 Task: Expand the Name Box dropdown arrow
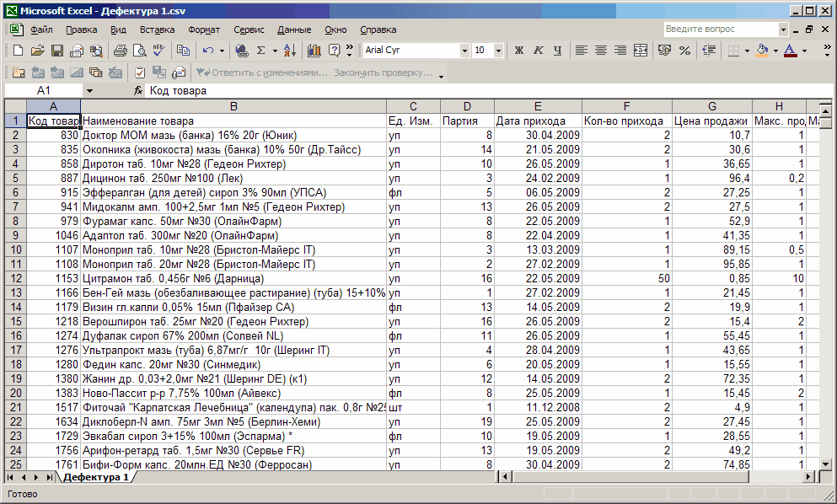(89, 90)
